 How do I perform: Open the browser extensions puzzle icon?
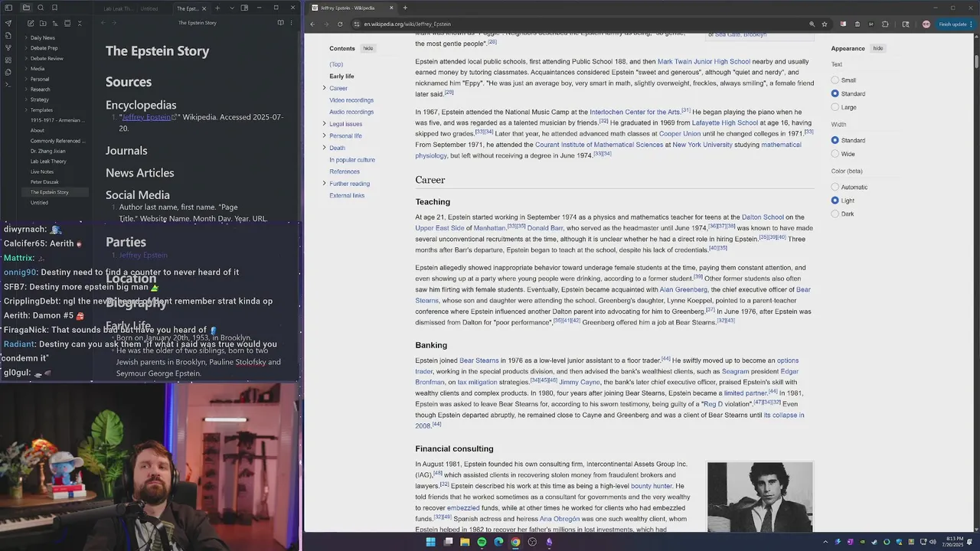[x=885, y=24]
